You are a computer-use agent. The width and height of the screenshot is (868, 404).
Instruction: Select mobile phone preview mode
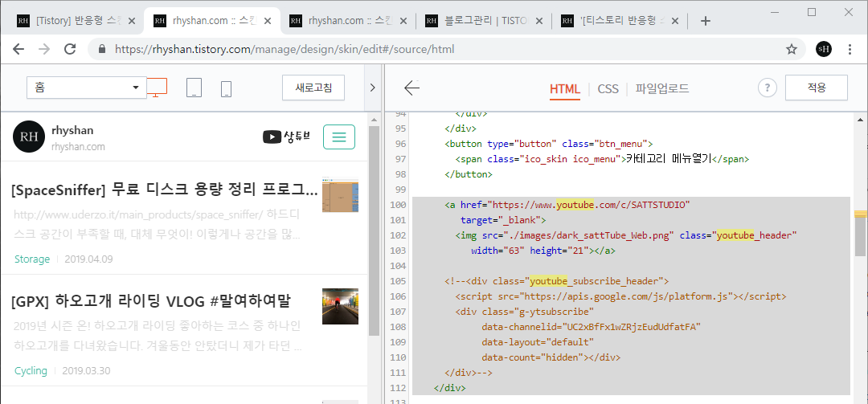[226, 88]
